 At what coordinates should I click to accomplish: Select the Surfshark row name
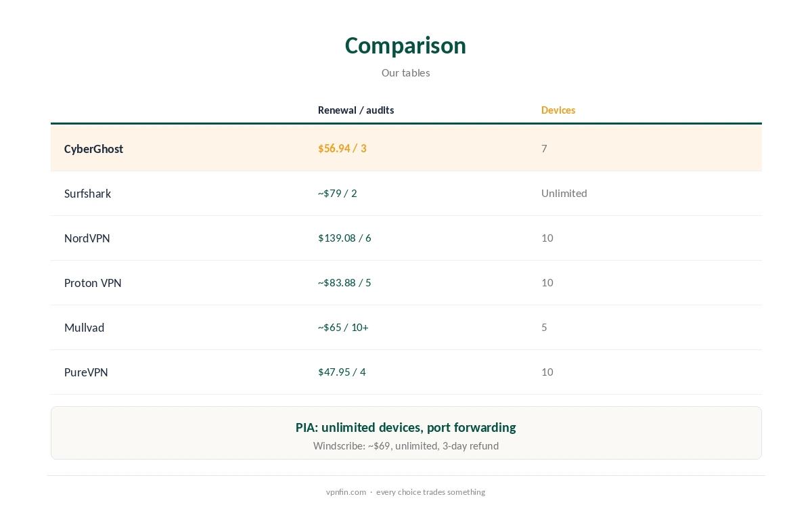87,194
